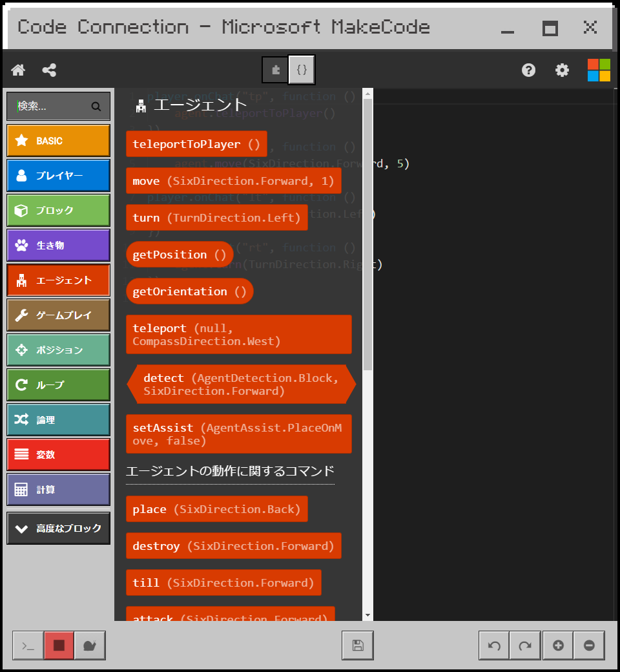Pick the teleportToPlayer agent block
The width and height of the screenshot is (620, 672).
[x=196, y=143]
